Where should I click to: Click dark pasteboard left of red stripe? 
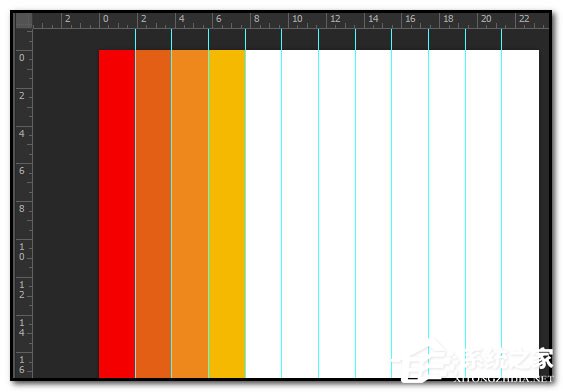66,204
